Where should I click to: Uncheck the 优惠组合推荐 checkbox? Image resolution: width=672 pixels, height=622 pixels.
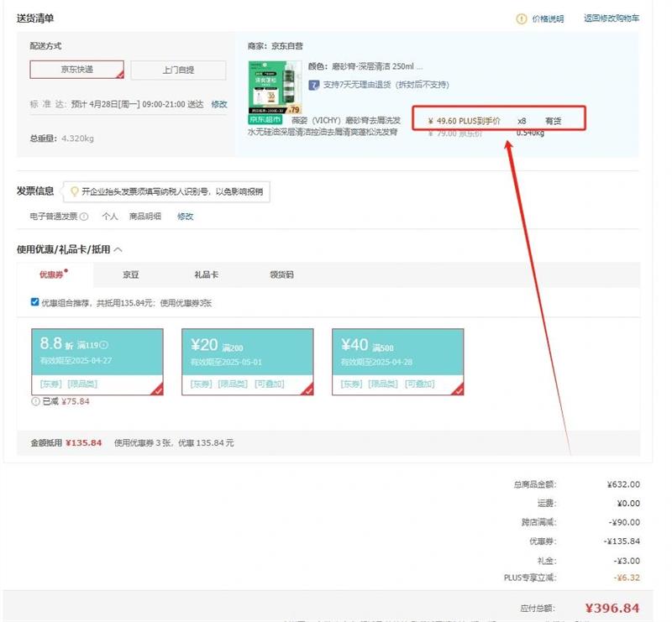click(34, 302)
